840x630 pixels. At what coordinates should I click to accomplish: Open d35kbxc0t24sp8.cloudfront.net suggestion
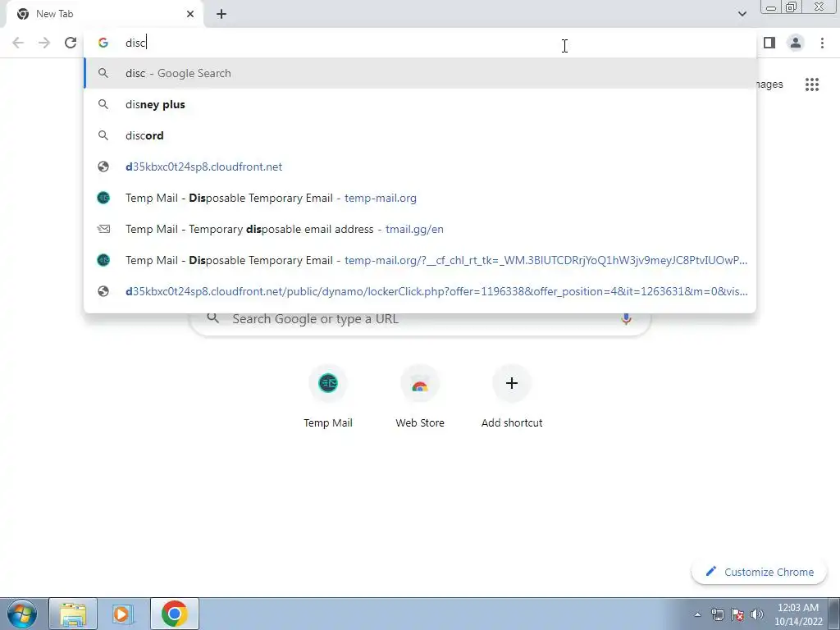[420, 167]
